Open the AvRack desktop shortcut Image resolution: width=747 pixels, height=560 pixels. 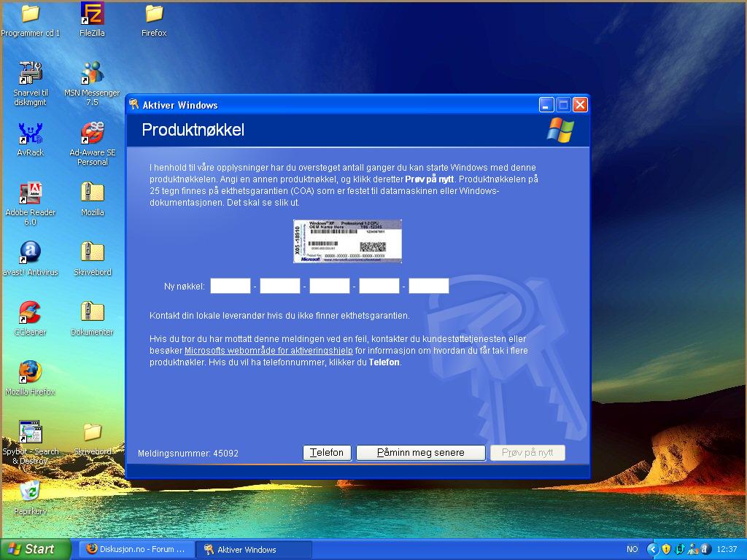(30, 133)
